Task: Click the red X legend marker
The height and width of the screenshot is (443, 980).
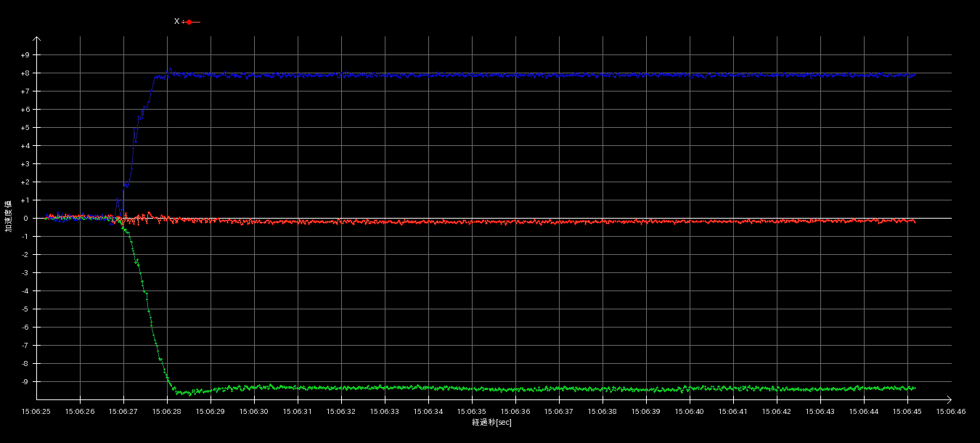Action: point(189,22)
